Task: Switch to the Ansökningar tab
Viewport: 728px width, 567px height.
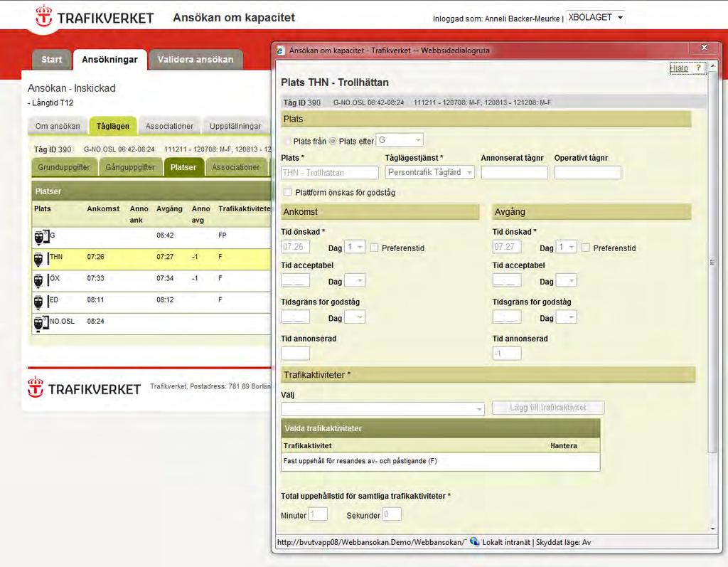Action: pos(110,60)
